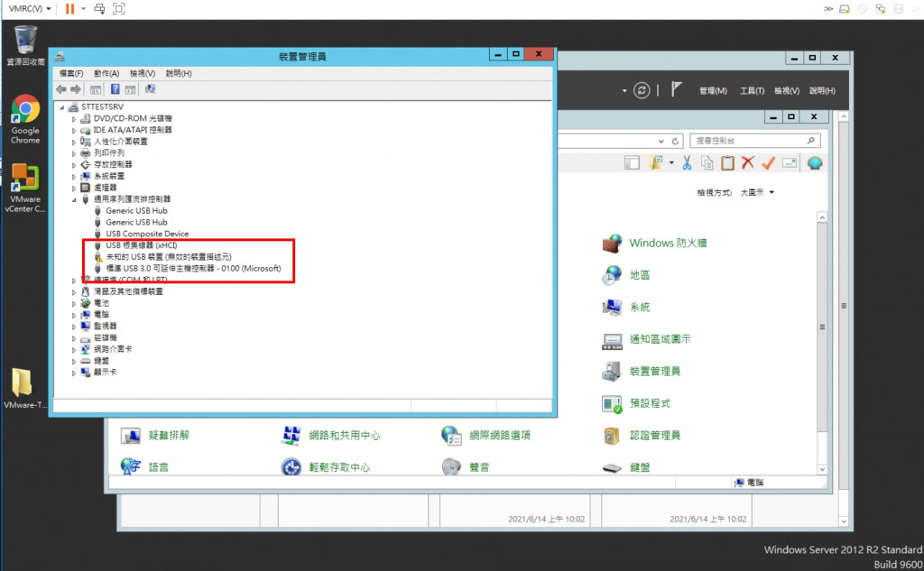
Task: Click the seashell toolbar icon
Action: [x=815, y=163]
